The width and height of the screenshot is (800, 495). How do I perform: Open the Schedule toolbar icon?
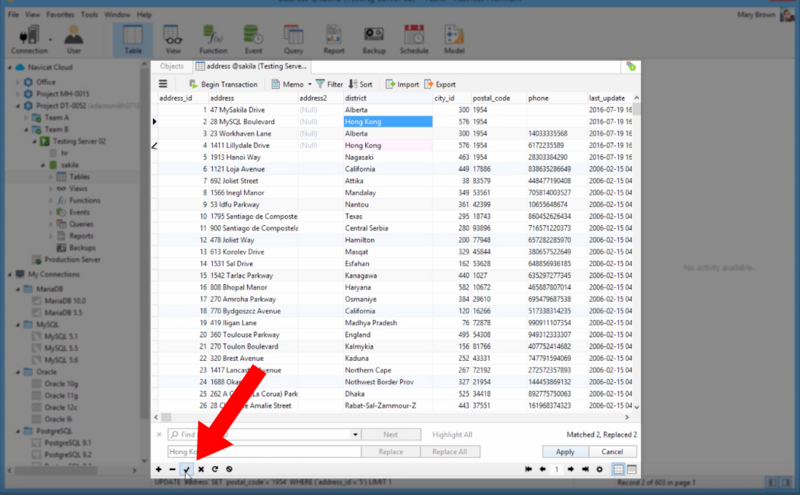coord(414,40)
